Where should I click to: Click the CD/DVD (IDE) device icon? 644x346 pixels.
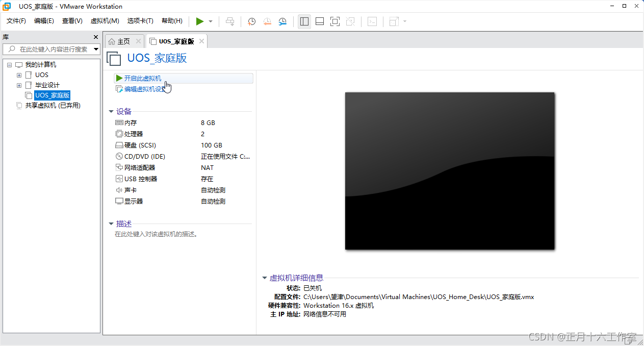(119, 157)
